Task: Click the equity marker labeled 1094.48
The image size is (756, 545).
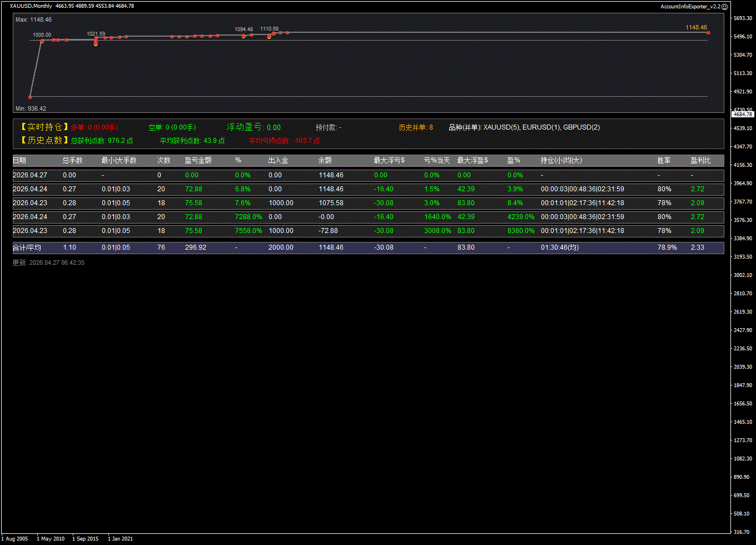Action: click(243, 36)
